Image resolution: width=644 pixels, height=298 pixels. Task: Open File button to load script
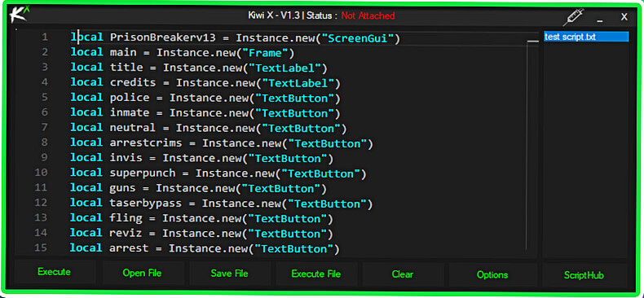pyautogui.click(x=142, y=273)
